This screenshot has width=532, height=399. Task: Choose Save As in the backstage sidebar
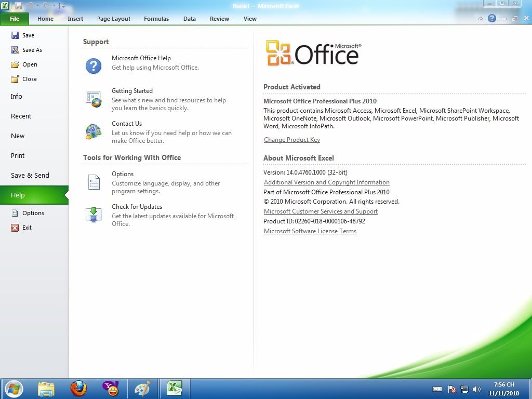point(26,50)
